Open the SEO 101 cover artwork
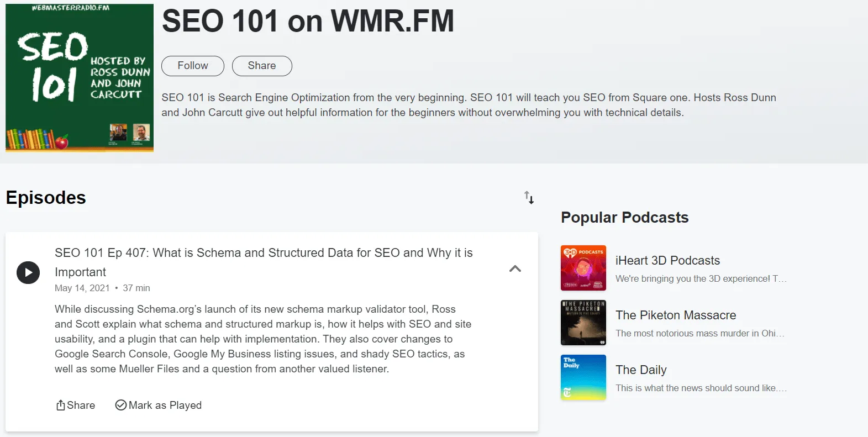Screen dimensions: 868x437 80,78
